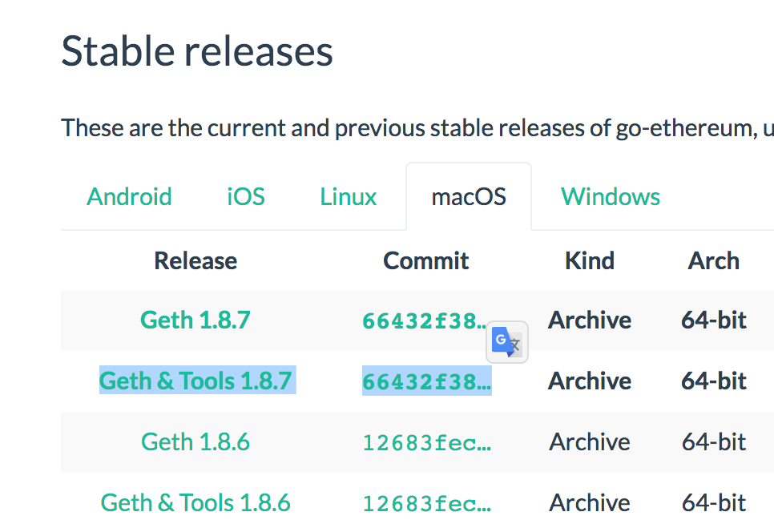Switch to the Windows tab
The height and width of the screenshot is (532, 774).
(610, 196)
